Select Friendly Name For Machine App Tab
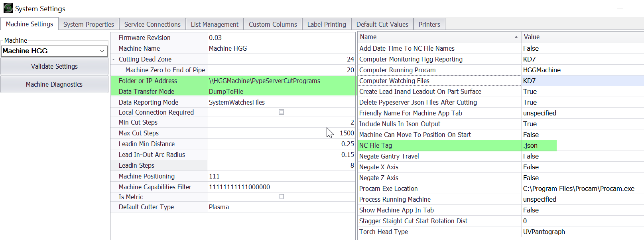 411,113
